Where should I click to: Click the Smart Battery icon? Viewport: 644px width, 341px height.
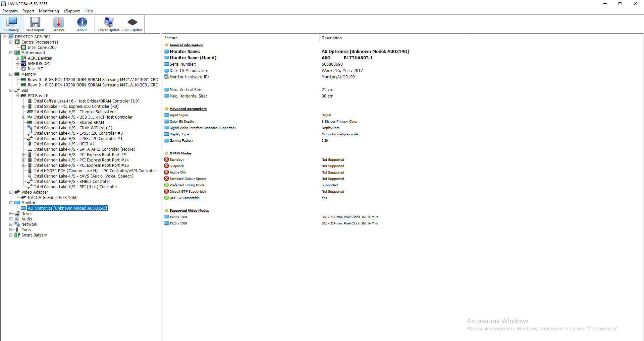pyautogui.click(x=17, y=235)
